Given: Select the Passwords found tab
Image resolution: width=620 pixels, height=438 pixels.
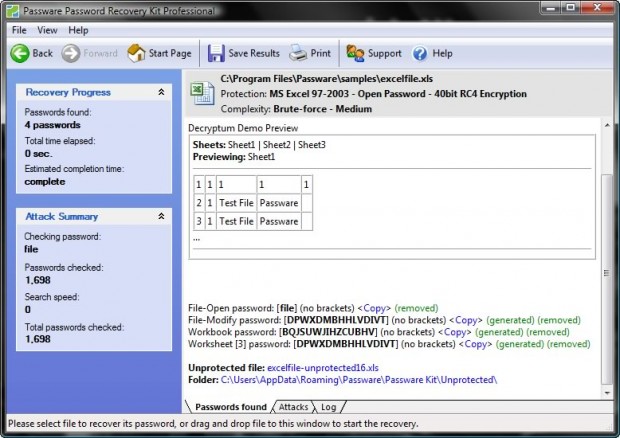Looking at the screenshot, I should pos(230,407).
